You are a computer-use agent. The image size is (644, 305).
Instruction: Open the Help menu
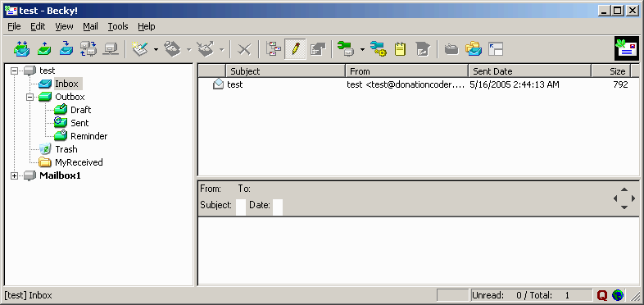pyautogui.click(x=146, y=26)
